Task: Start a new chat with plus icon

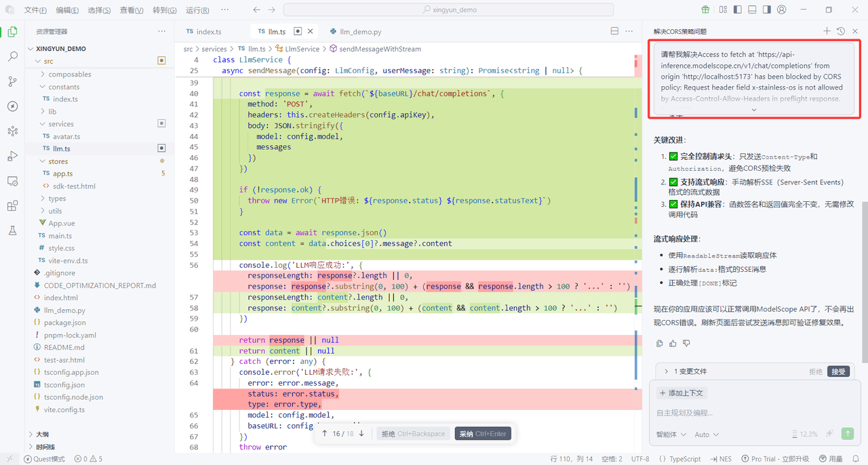Action: click(827, 31)
